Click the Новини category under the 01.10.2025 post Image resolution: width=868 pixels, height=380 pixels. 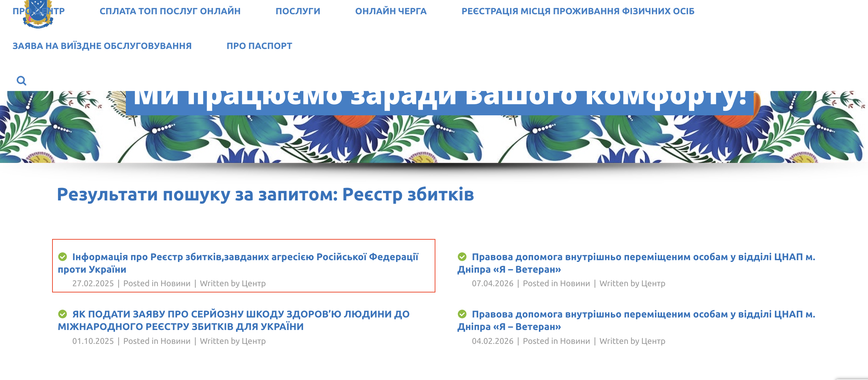[x=175, y=341]
